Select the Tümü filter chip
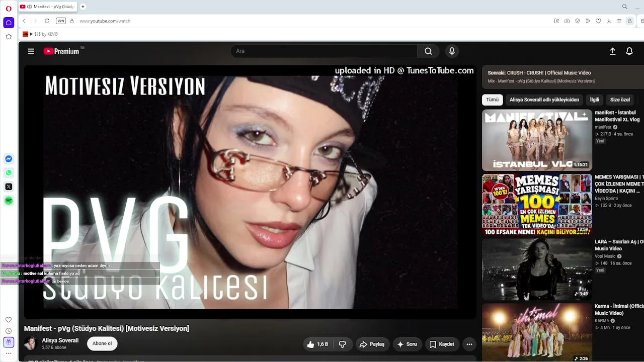Screen dimensions: 644x362 [x=493, y=100]
